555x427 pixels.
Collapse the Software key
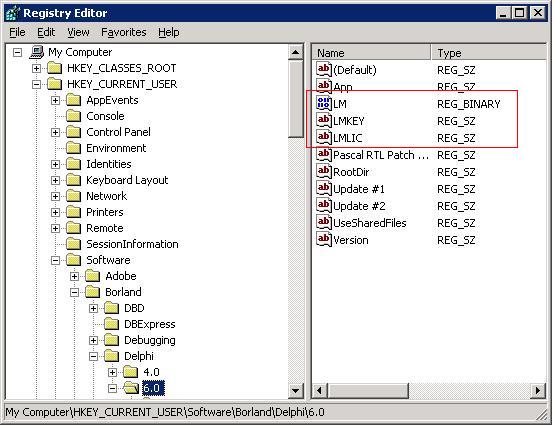pos(55,261)
